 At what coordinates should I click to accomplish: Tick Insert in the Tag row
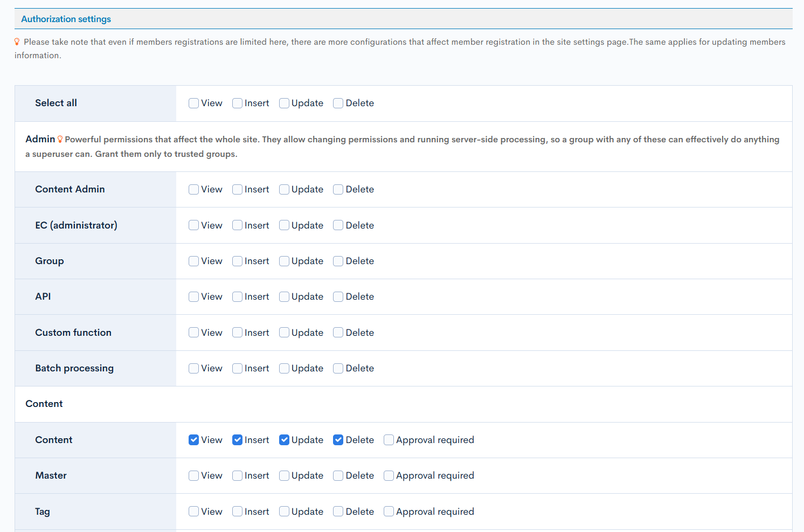click(237, 512)
